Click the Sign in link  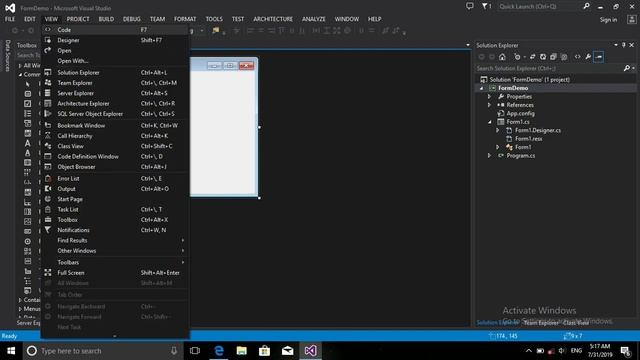tap(608, 20)
